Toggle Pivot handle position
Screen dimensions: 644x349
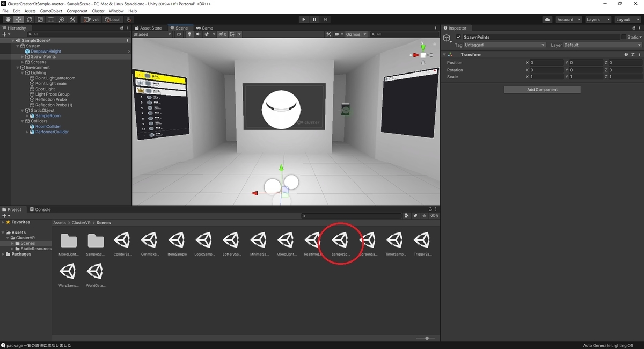point(91,19)
